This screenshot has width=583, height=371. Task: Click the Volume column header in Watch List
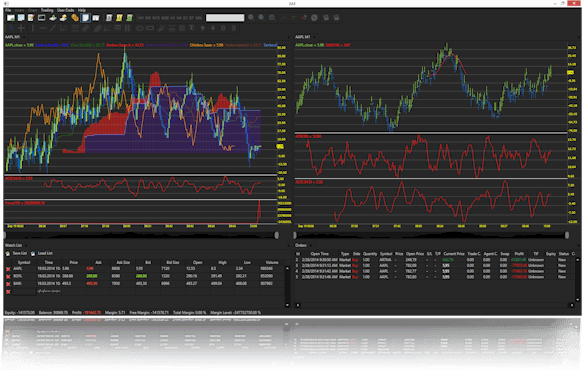(x=272, y=262)
